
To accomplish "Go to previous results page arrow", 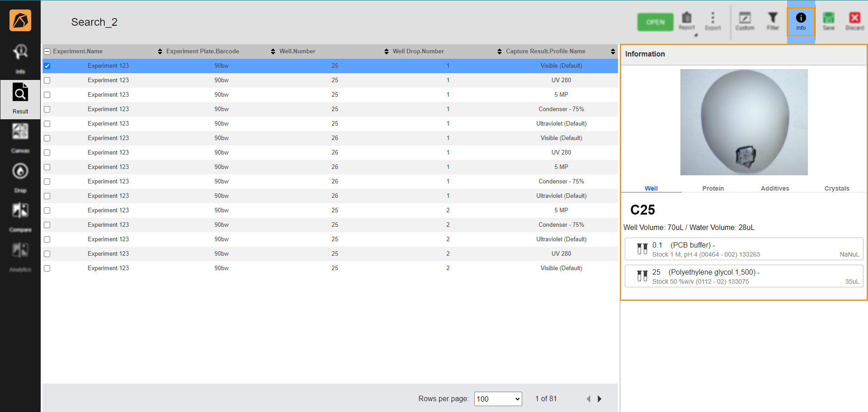I will [x=588, y=399].
